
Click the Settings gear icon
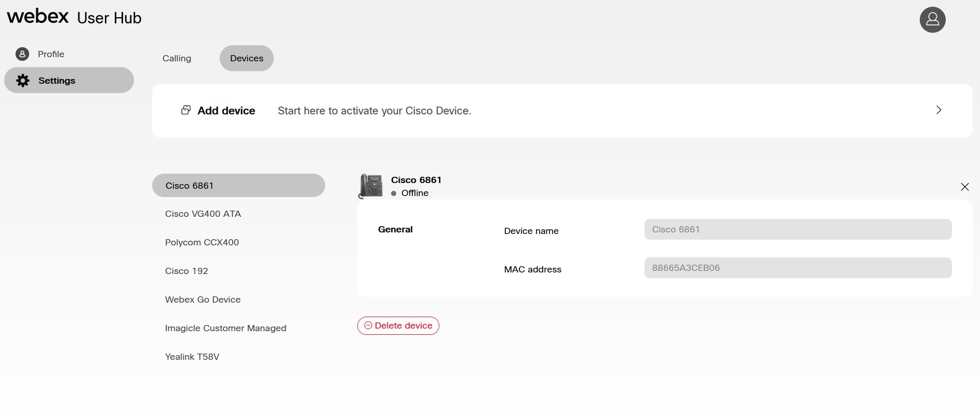point(23,81)
